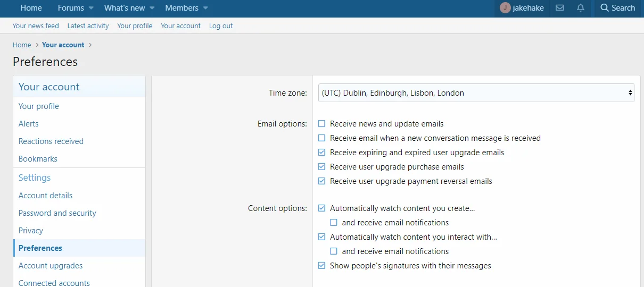Click the Your account sidebar heading
The image size is (644, 287).
click(x=49, y=87)
